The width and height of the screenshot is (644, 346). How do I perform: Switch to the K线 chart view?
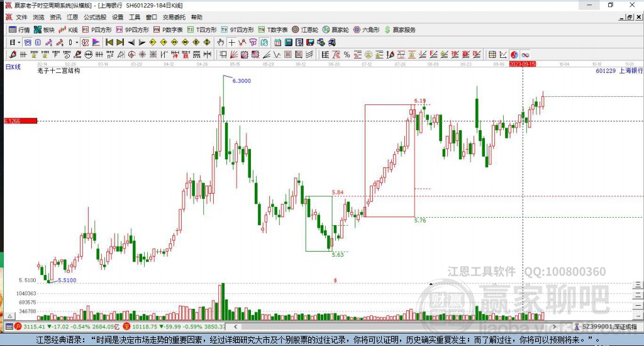pos(68,30)
